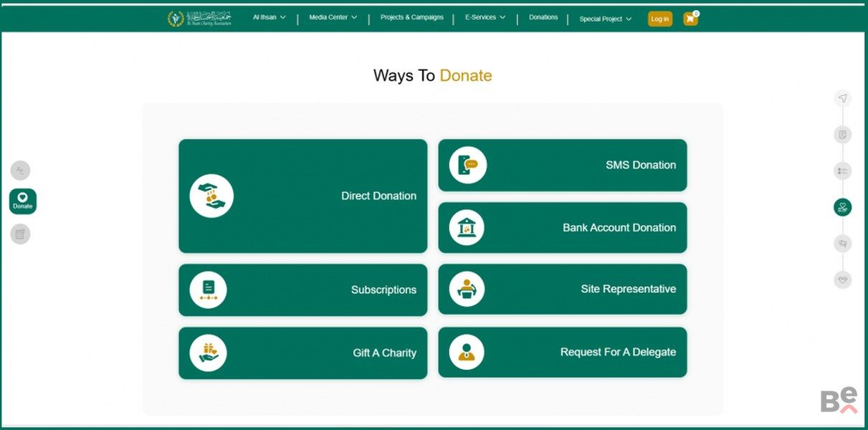The height and width of the screenshot is (430, 868).
Task: Click the SMS phone icon
Action: 467,165
